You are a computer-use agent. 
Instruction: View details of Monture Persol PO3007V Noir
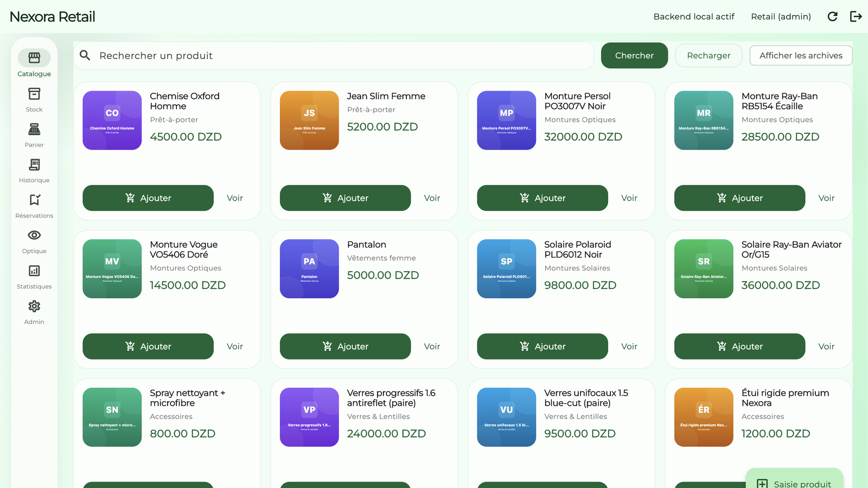(629, 198)
